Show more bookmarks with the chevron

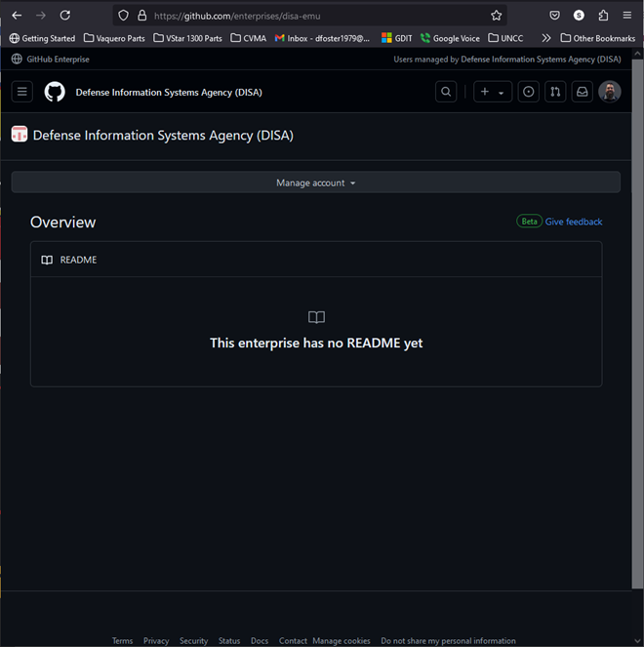coord(546,38)
